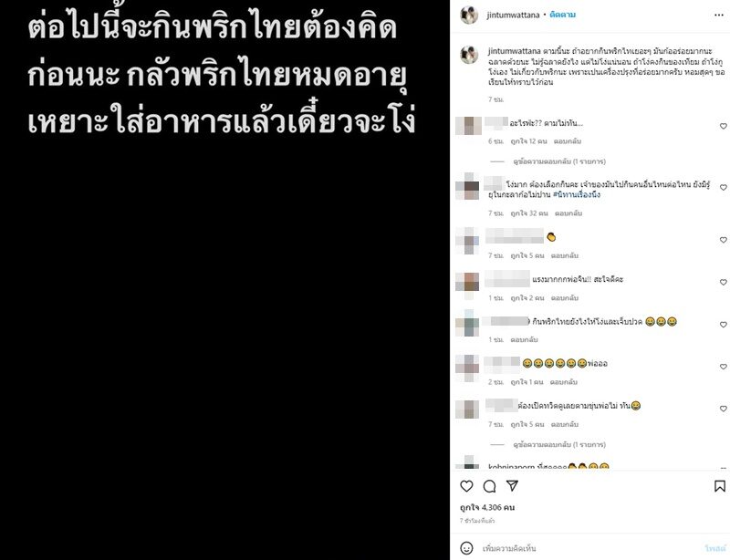730x560 pixels.
Task: Like the post with the heart icon
Action: (466, 486)
